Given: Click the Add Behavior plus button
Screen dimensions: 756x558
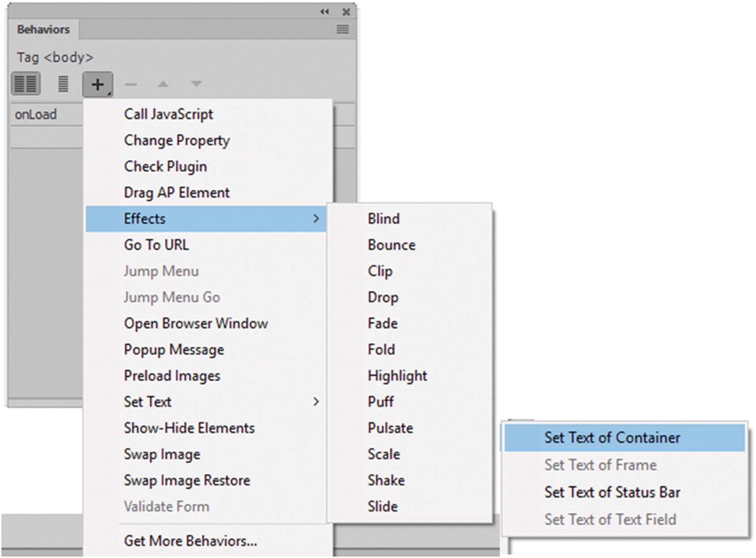Looking at the screenshot, I should 97,84.
